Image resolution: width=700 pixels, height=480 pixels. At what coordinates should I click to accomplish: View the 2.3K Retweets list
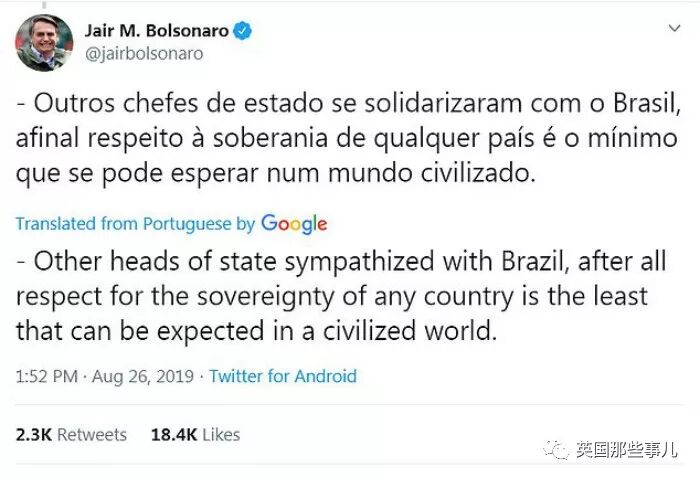[71, 434]
